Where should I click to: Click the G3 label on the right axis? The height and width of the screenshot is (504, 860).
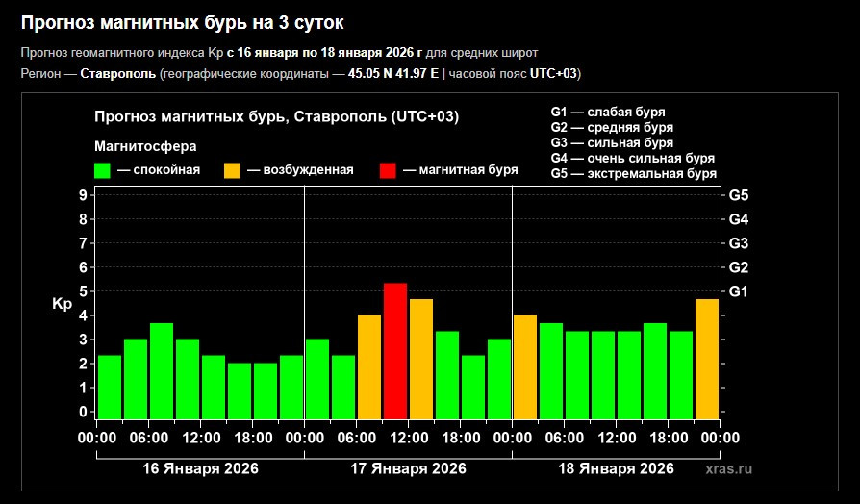739,243
